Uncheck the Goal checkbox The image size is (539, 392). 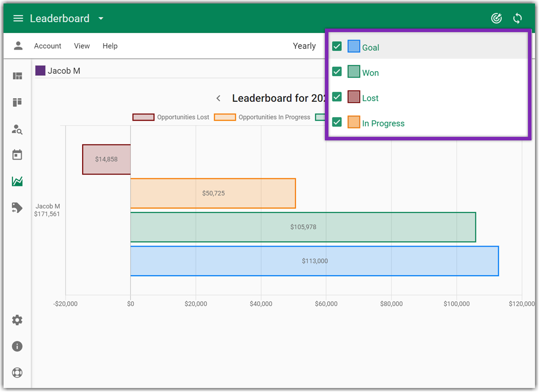337,47
